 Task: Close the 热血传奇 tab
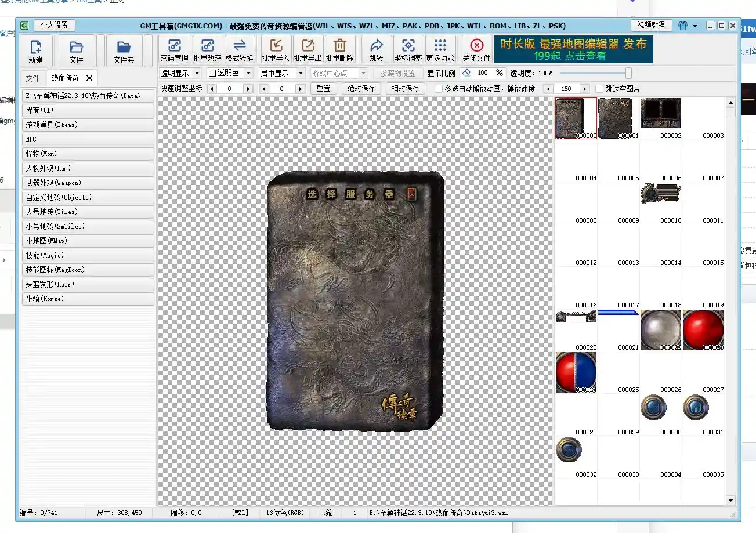point(89,78)
